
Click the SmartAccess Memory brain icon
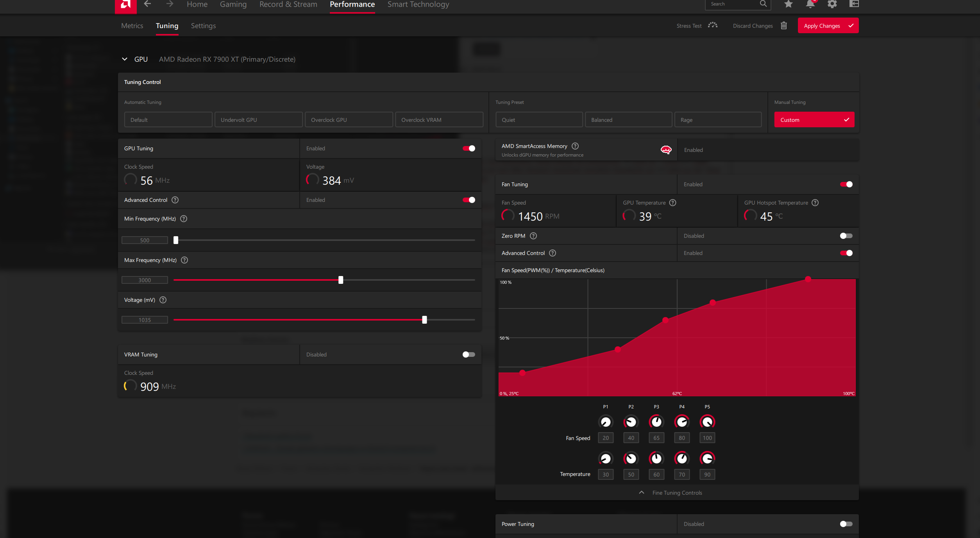666,150
